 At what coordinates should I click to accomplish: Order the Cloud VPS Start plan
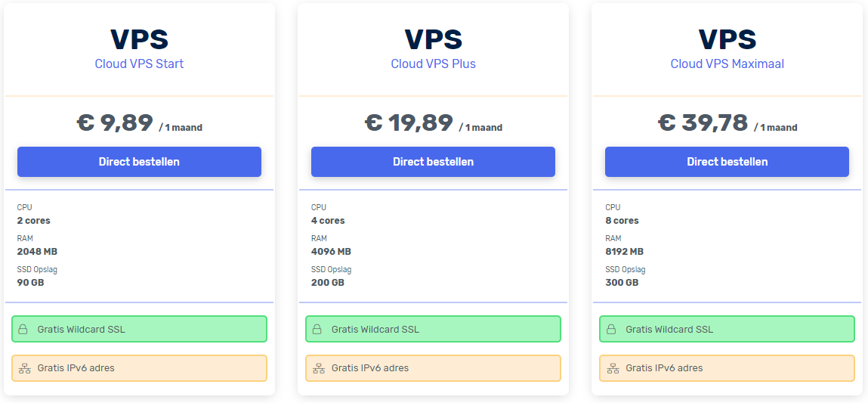pyautogui.click(x=139, y=162)
